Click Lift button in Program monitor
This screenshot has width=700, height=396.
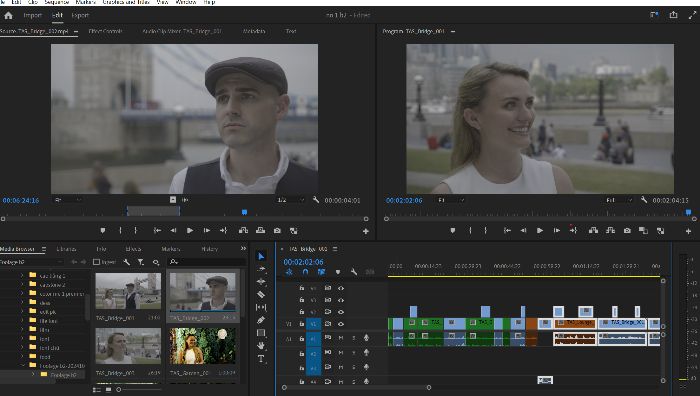click(x=593, y=230)
